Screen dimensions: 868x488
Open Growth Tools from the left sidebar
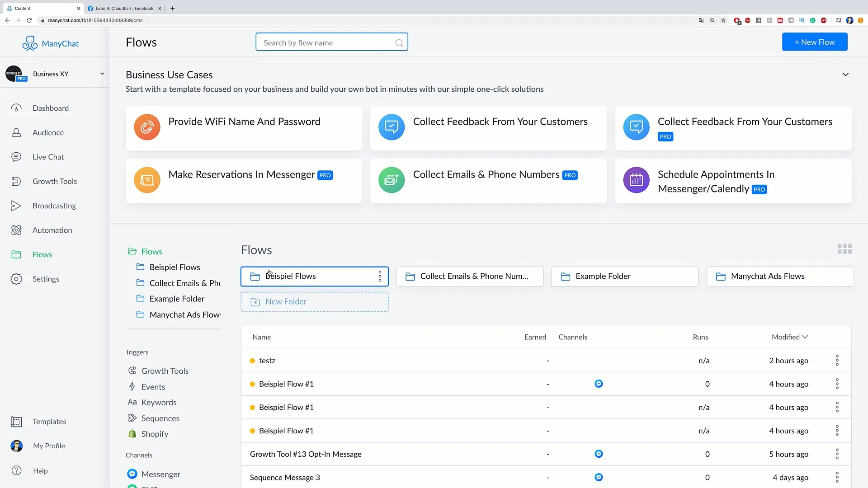click(x=55, y=181)
